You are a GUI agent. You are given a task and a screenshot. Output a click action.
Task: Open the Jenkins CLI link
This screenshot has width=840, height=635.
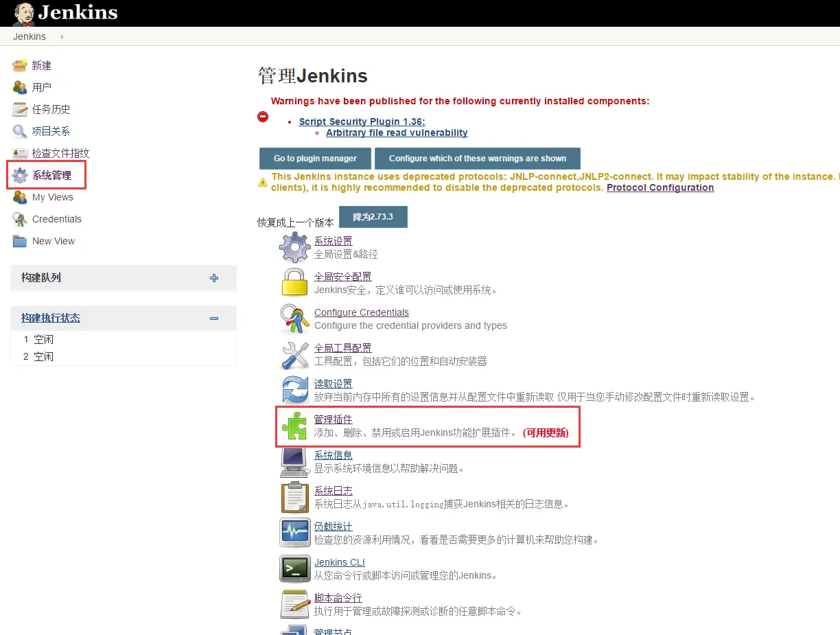tap(340, 562)
